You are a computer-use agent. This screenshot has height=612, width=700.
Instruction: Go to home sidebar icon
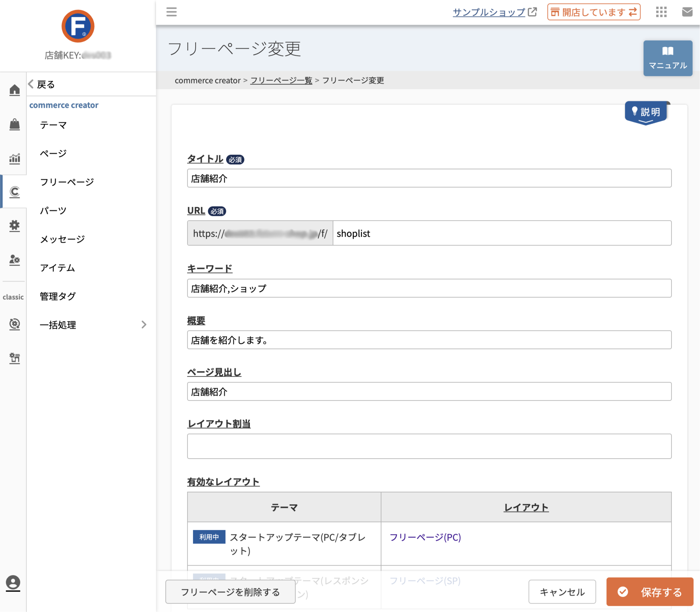[x=14, y=90]
